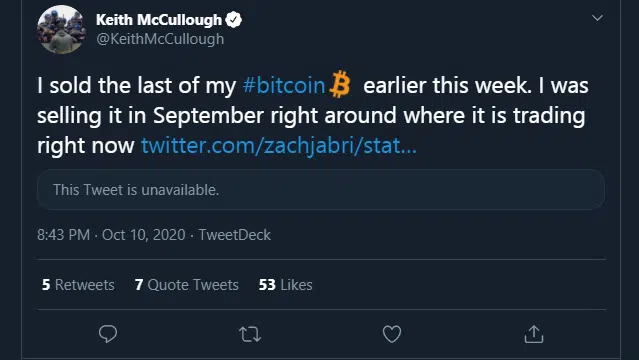Image resolution: width=639 pixels, height=360 pixels.
Task: Share the tweet via upload icon
Action: pos(534,334)
